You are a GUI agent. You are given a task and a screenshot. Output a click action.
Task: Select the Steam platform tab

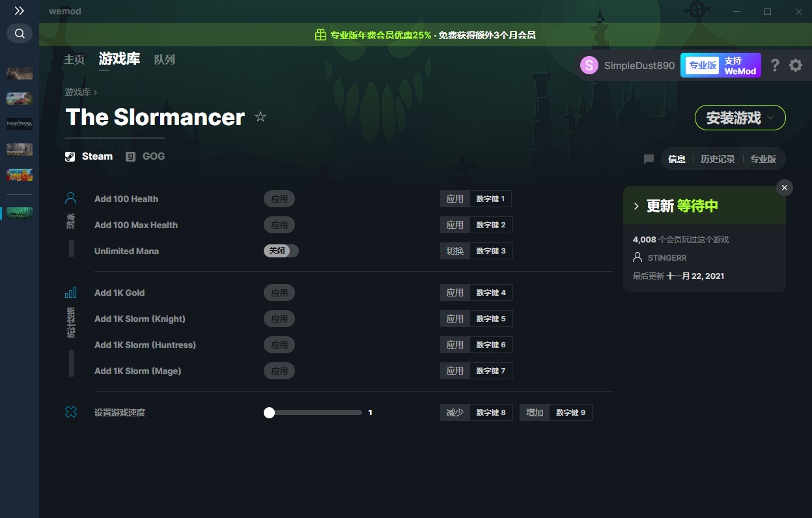coord(89,156)
